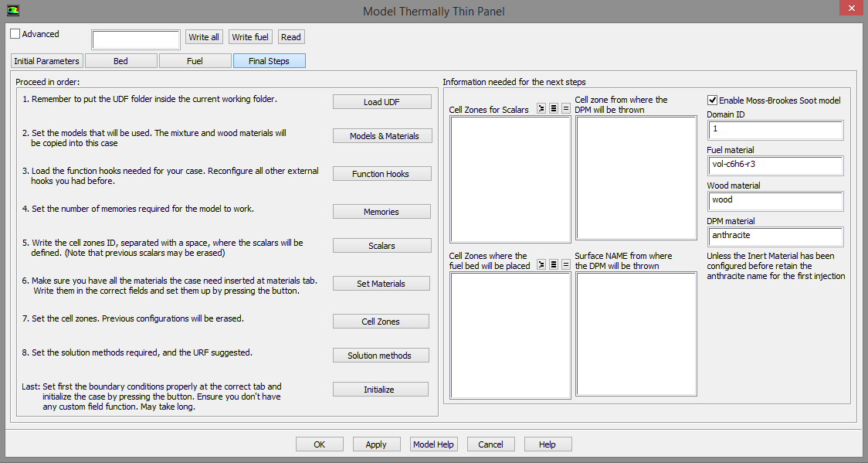Click Models & Materials button

[x=382, y=136]
